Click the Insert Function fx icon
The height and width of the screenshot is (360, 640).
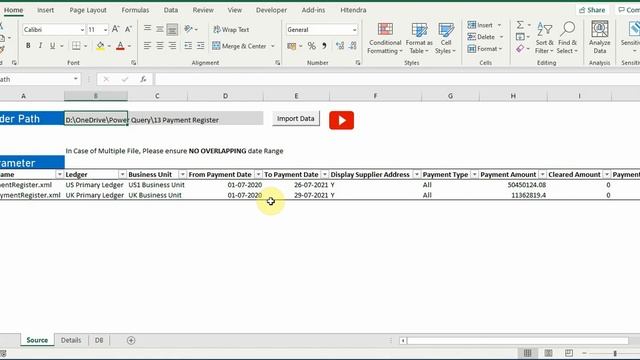point(143,79)
